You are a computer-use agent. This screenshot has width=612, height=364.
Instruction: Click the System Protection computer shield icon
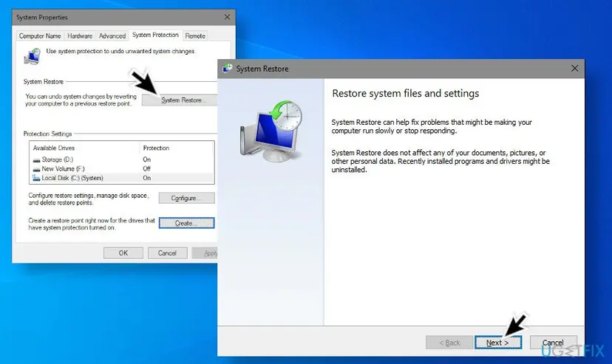[x=33, y=56]
